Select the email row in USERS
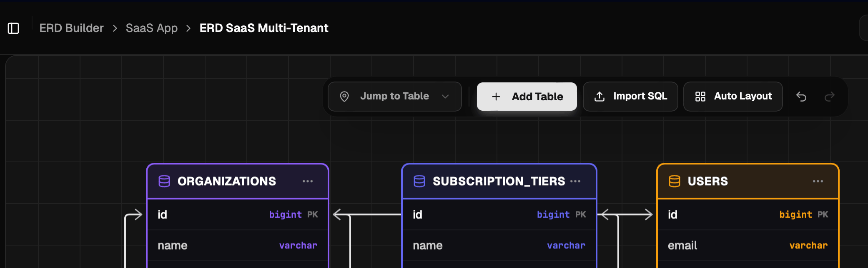This screenshot has height=268, width=868. (748, 246)
